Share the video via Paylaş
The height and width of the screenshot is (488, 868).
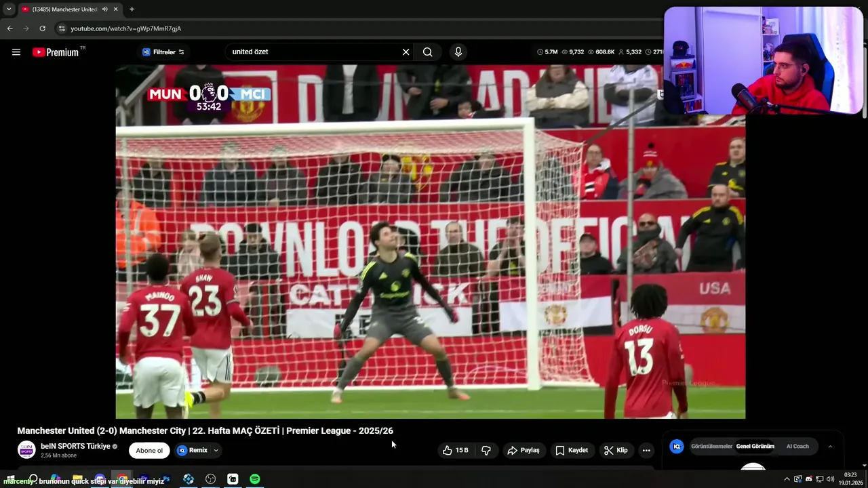pos(524,450)
